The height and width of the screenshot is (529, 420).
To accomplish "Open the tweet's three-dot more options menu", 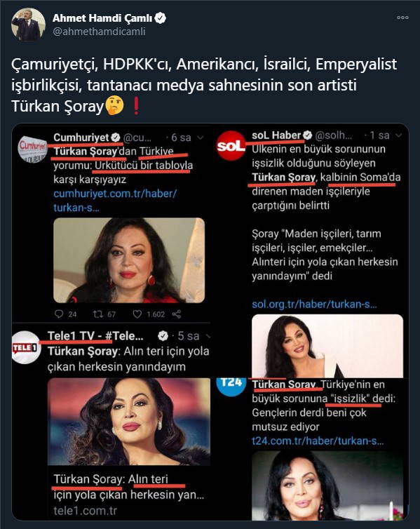I will (x=402, y=18).
